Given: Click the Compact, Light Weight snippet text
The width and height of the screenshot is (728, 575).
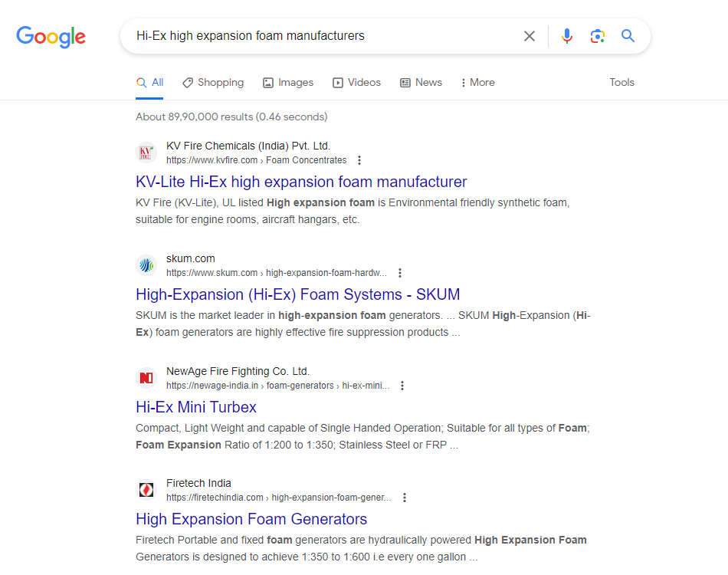Looking at the screenshot, I should [x=362, y=436].
